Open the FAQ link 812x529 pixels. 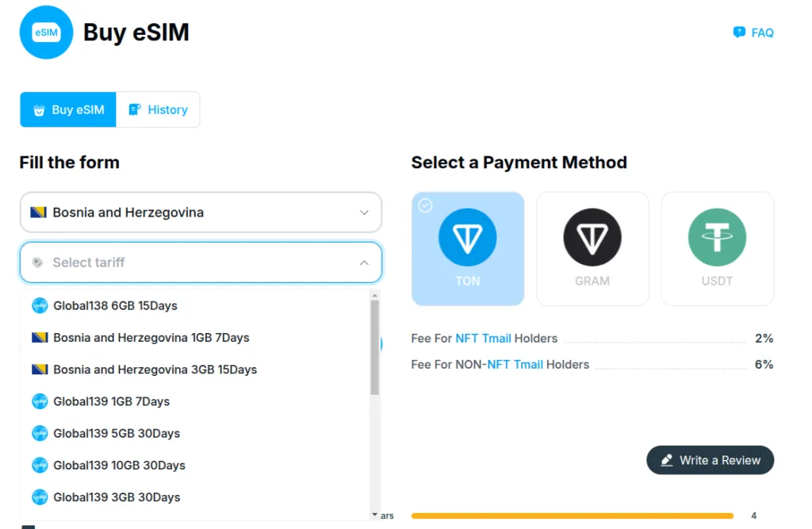(x=761, y=33)
